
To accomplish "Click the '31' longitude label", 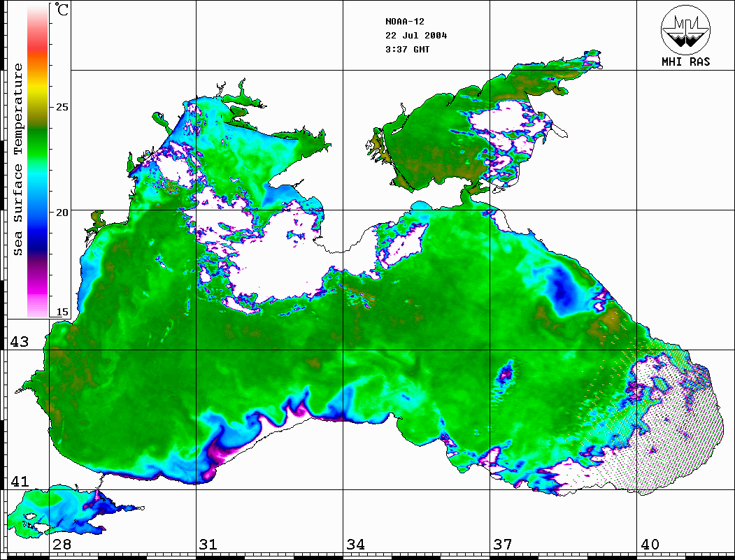I will (208, 544).
